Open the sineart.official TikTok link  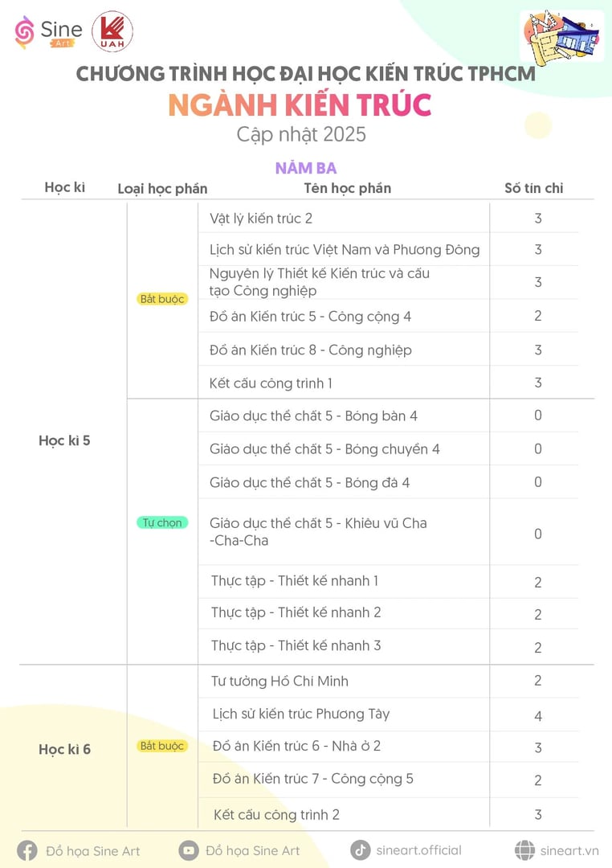(419, 850)
